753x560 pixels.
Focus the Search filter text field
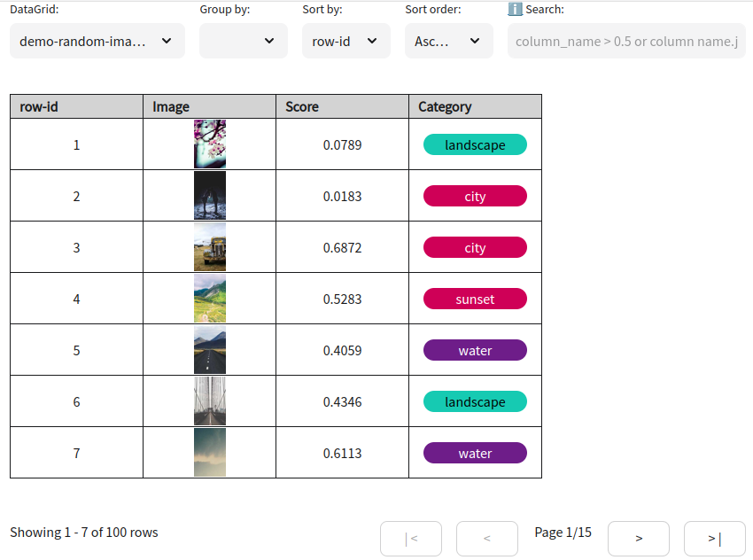(626, 41)
